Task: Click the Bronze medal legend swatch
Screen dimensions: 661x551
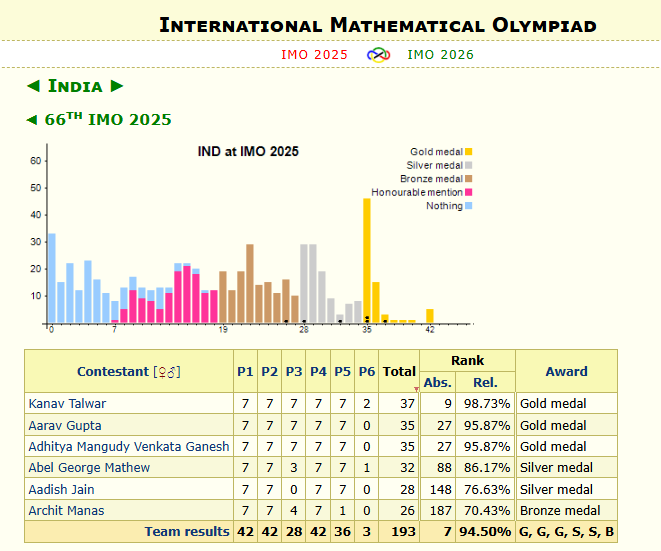Action: [x=468, y=179]
